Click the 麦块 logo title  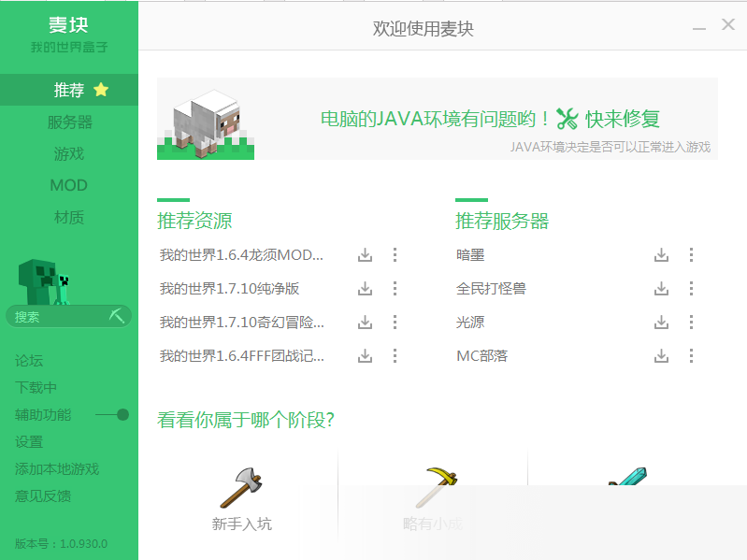pyautogui.click(x=68, y=24)
